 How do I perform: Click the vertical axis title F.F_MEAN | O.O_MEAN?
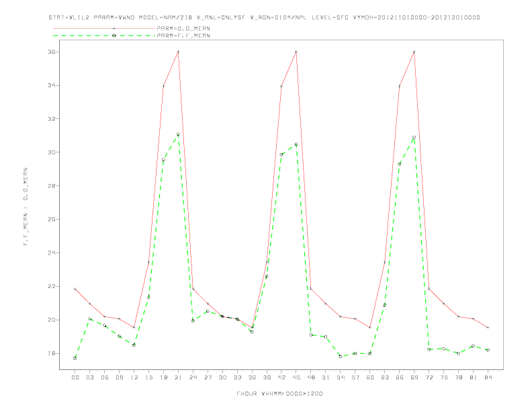(26, 207)
